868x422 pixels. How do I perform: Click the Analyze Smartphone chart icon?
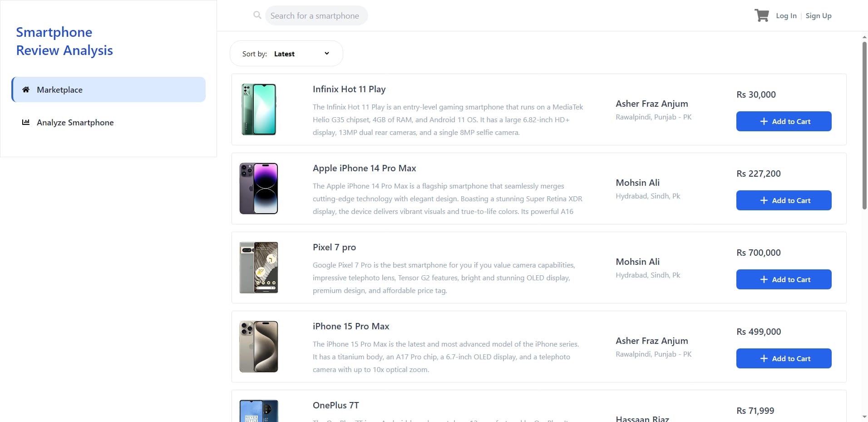coord(26,122)
